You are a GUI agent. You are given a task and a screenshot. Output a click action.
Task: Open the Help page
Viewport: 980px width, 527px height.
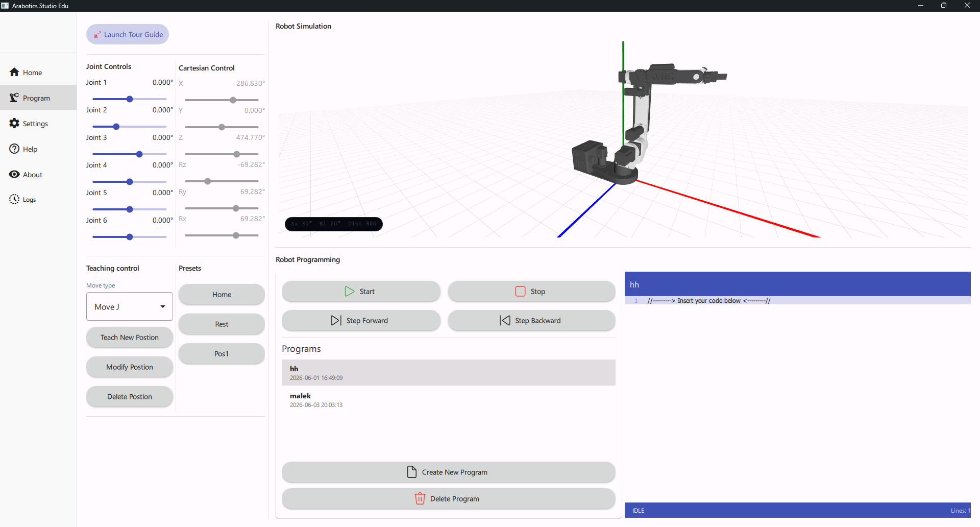[x=38, y=149]
